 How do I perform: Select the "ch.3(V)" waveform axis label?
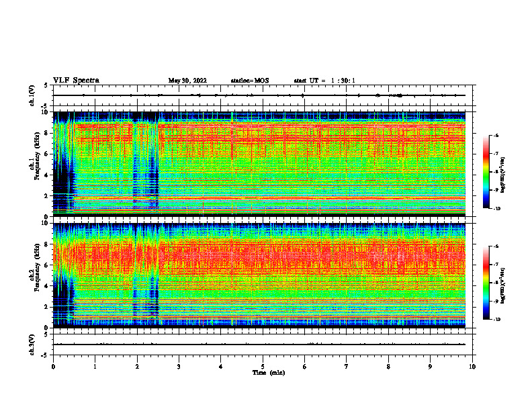pyautogui.click(x=32, y=345)
